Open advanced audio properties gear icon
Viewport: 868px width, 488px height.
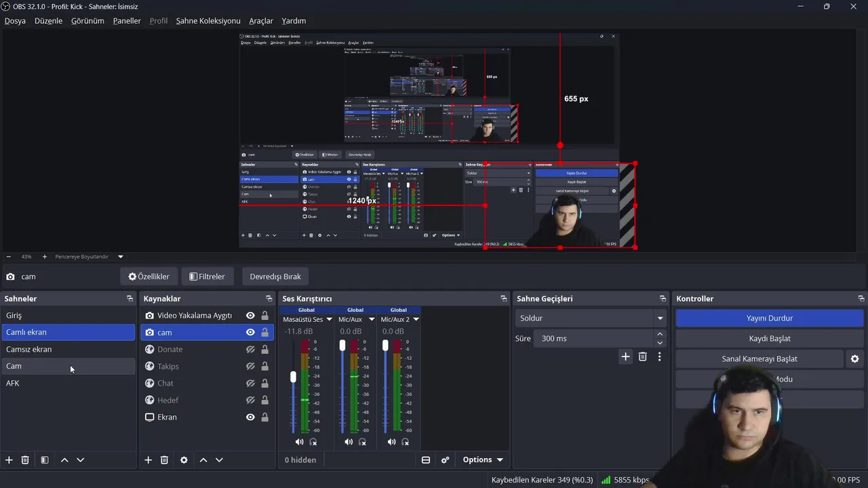tap(445, 460)
